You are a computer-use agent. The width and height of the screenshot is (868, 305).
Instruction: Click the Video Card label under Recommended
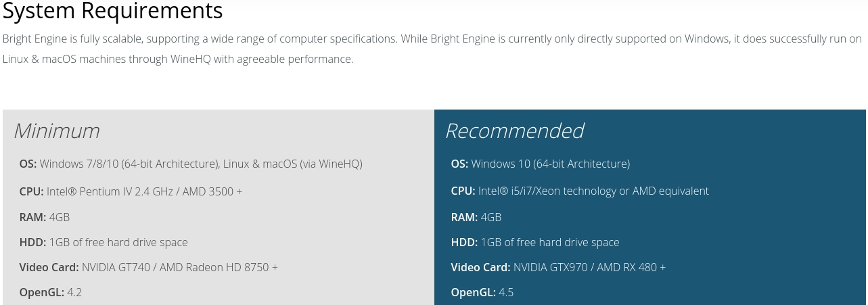tap(480, 267)
